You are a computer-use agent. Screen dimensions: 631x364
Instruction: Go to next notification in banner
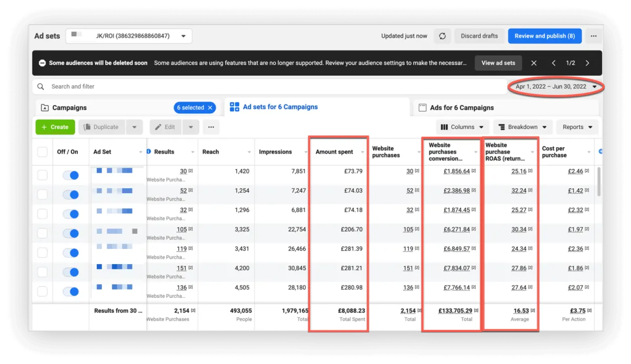[587, 63]
